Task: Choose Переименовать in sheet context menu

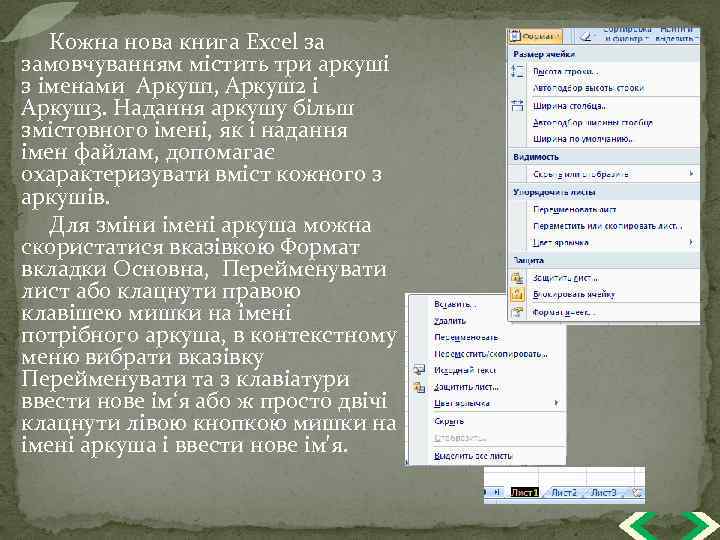Action: (x=467, y=338)
